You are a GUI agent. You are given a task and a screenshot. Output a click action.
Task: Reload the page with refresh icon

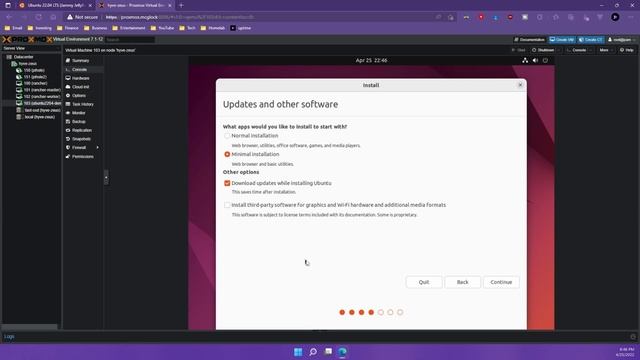pos(38,17)
